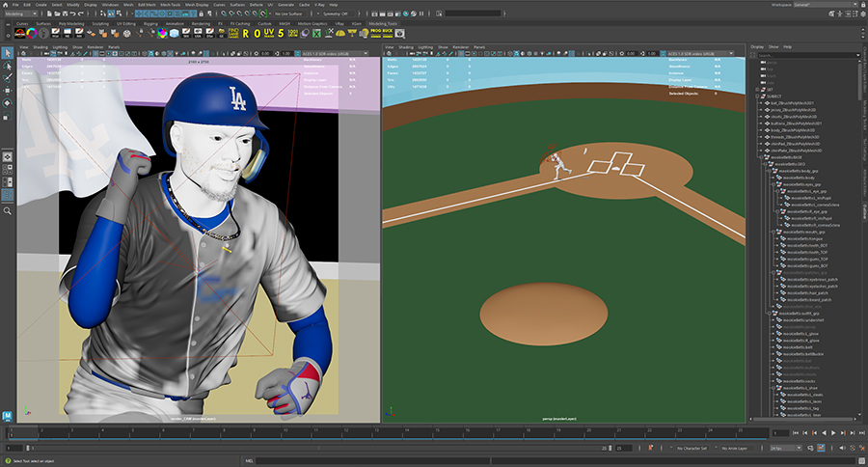Select the persp camera in the Outliner

point(772,63)
